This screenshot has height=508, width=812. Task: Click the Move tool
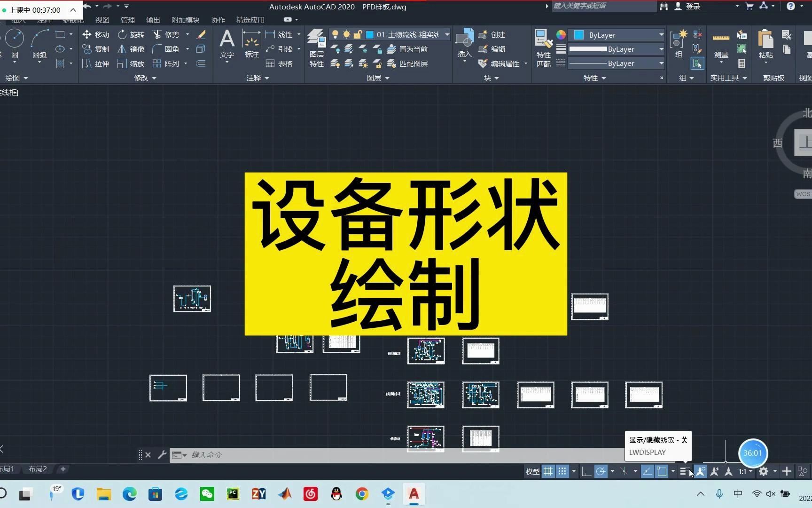(95, 34)
